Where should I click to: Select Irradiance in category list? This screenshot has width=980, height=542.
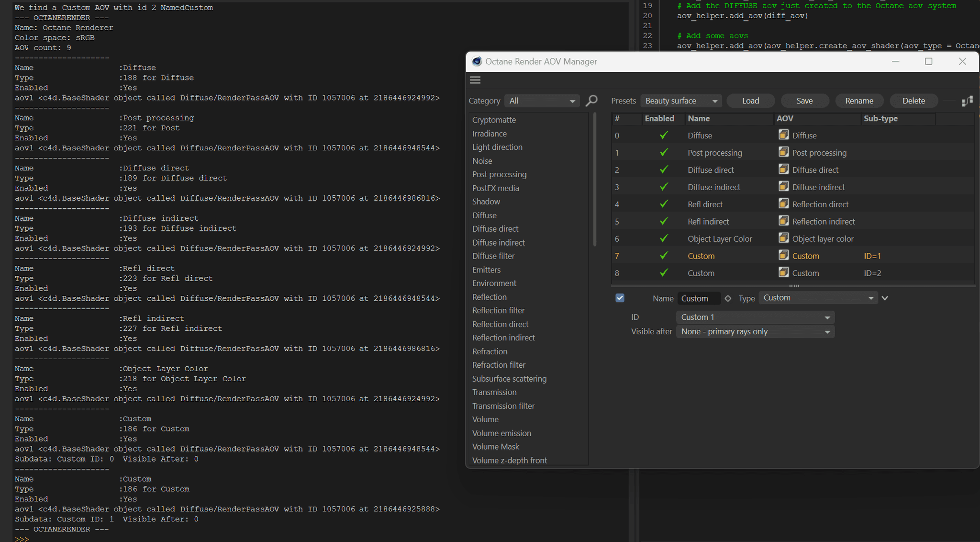click(489, 134)
